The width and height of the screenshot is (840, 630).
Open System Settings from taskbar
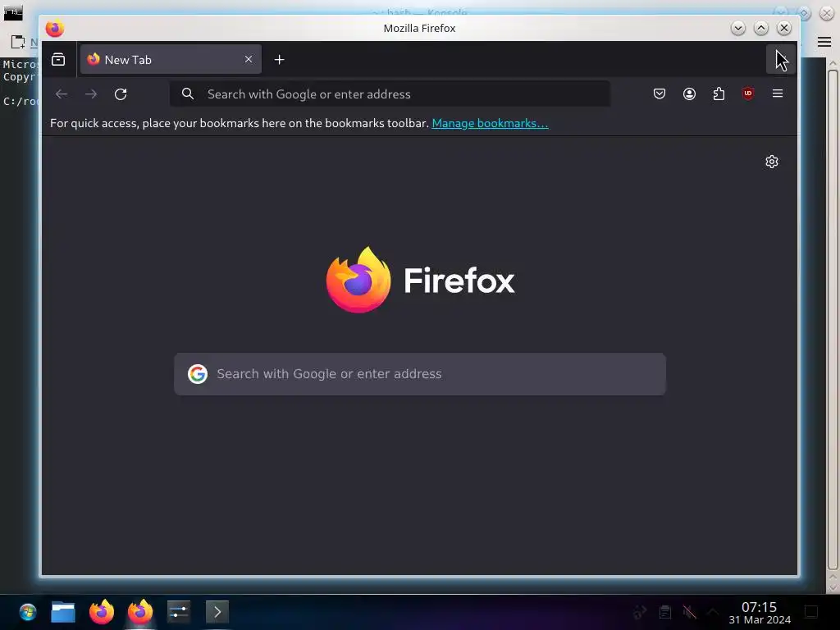point(178,612)
